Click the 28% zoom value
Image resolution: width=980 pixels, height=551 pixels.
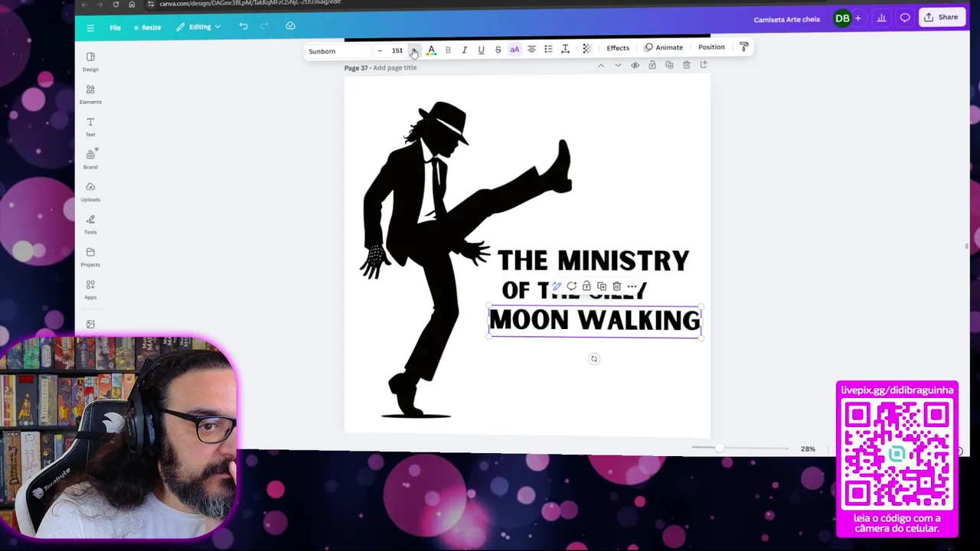pos(808,449)
